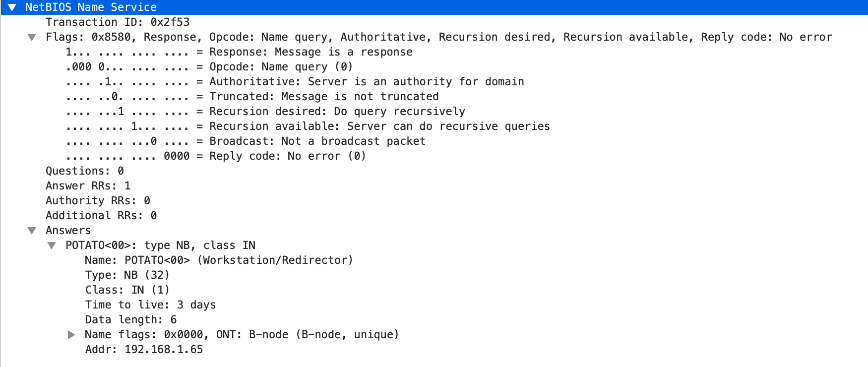Collapse the NetBIOS Name Service section
The width and height of the screenshot is (868, 367).
[x=12, y=7]
